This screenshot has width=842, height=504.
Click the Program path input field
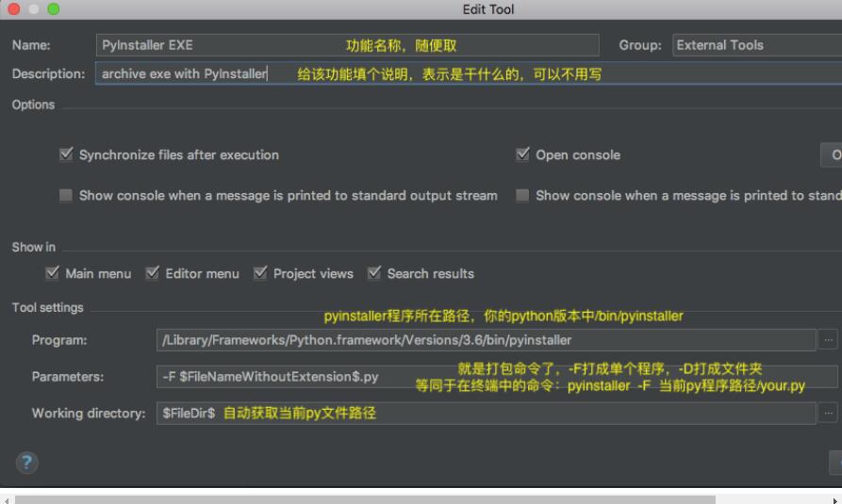(x=486, y=340)
